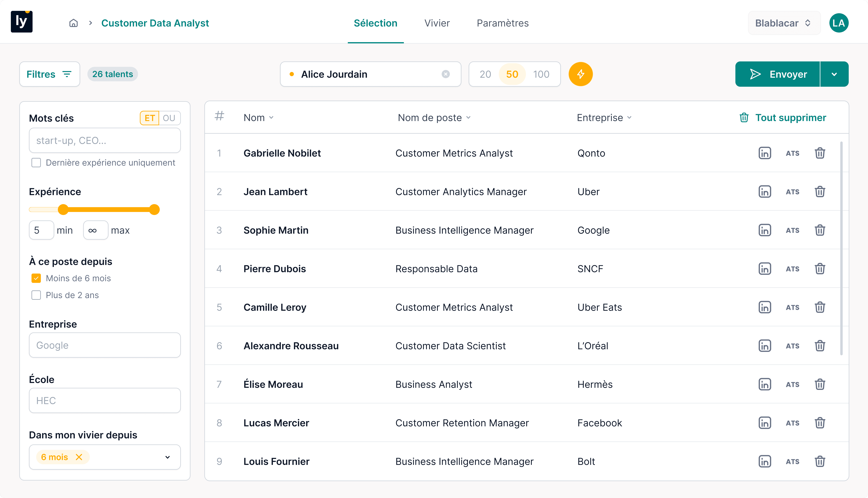868x498 pixels.
Task: Switch to Vivier tab
Action: [437, 23]
